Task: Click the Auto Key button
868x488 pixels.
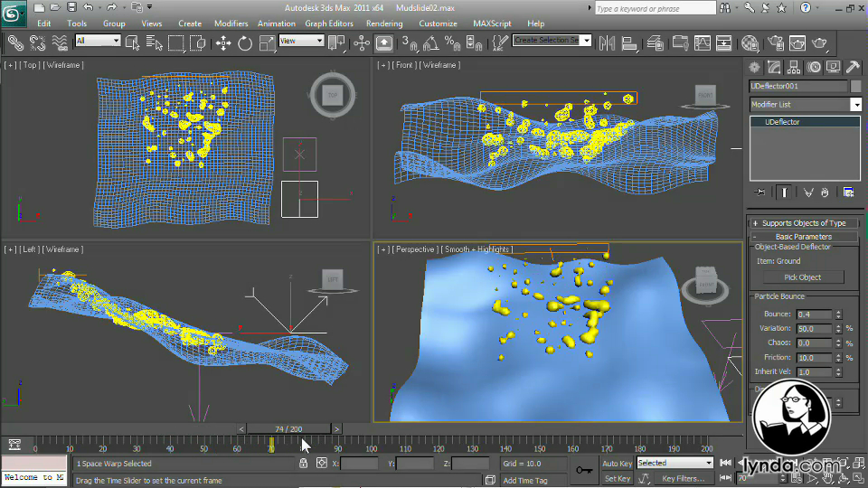Action: pos(617,463)
